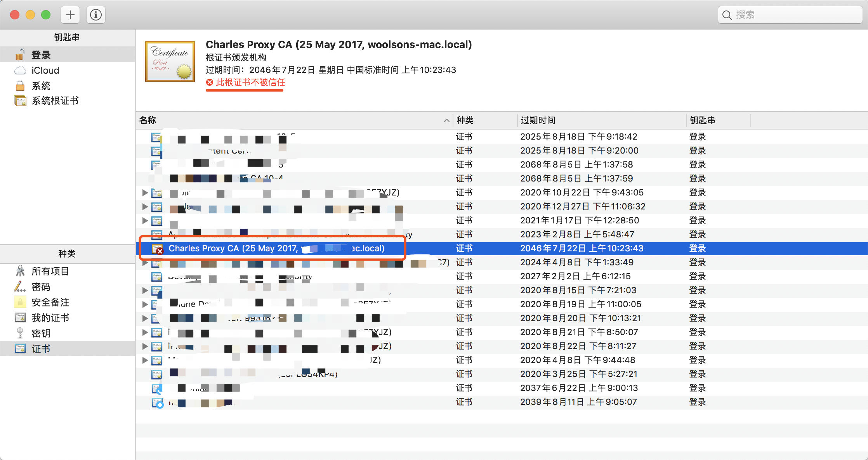Select the Charles Proxy CA certificate row
The width and height of the screenshot is (868, 460).
pyautogui.click(x=276, y=248)
